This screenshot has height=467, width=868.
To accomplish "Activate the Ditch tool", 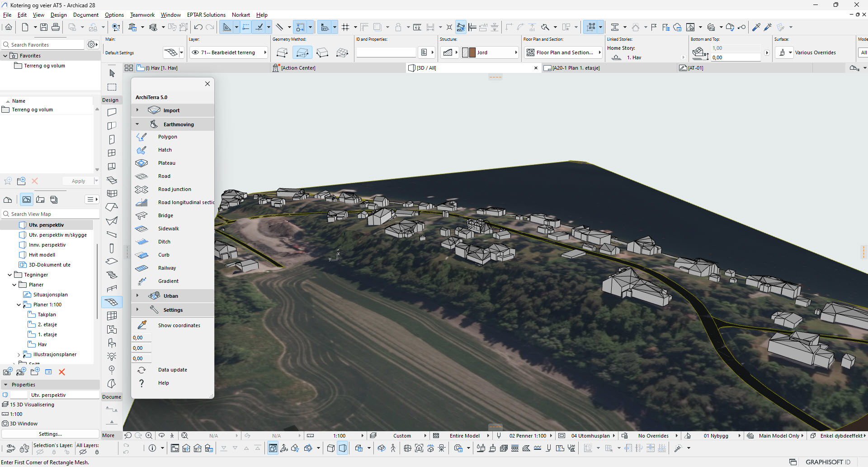I will click(165, 241).
